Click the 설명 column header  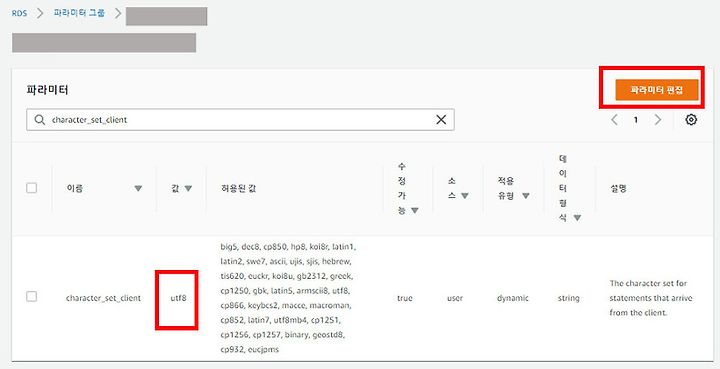[x=618, y=188]
